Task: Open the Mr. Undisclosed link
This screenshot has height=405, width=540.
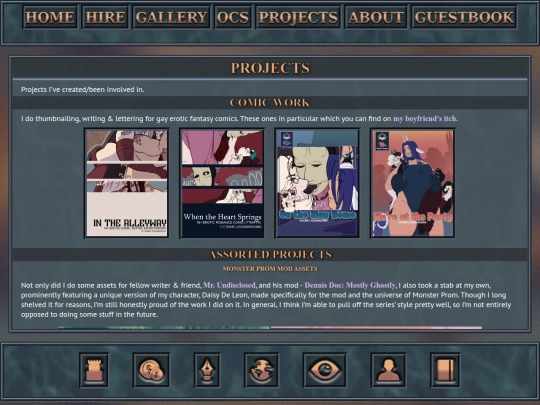Action: click(x=229, y=285)
